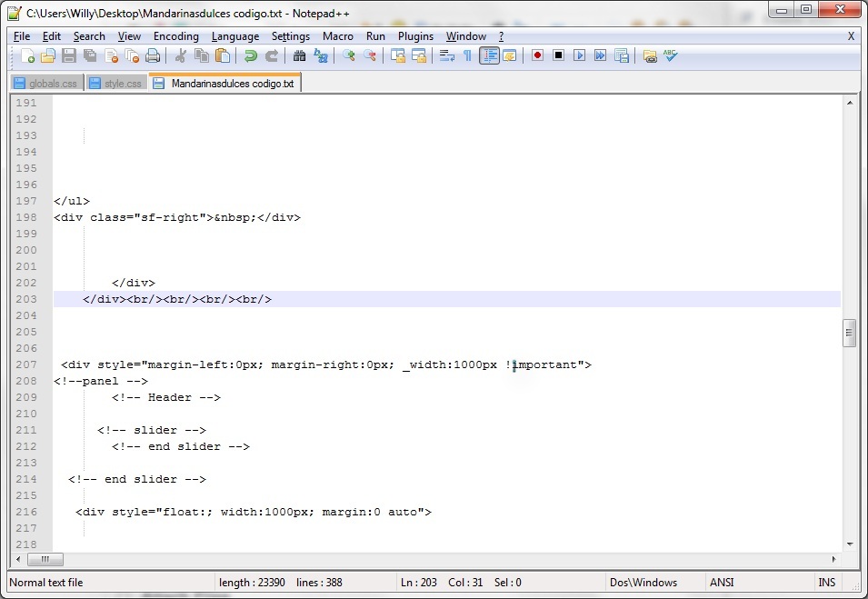Open the Edit menu
The width and height of the screenshot is (868, 599).
pos(52,36)
